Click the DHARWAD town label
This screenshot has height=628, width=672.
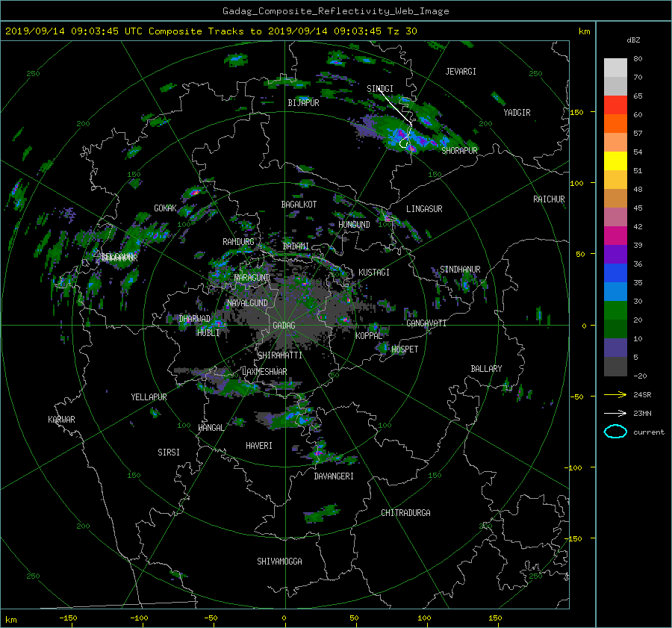(195, 319)
